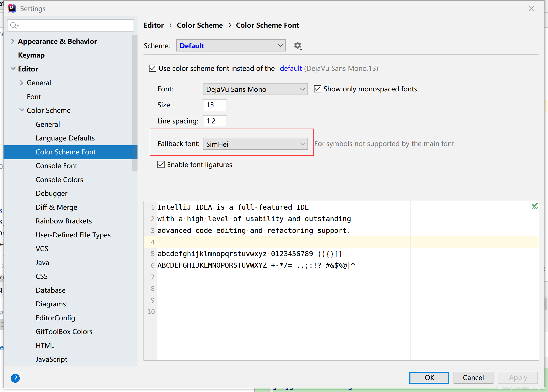Close the Settings dialog with X

click(x=531, y=9)
